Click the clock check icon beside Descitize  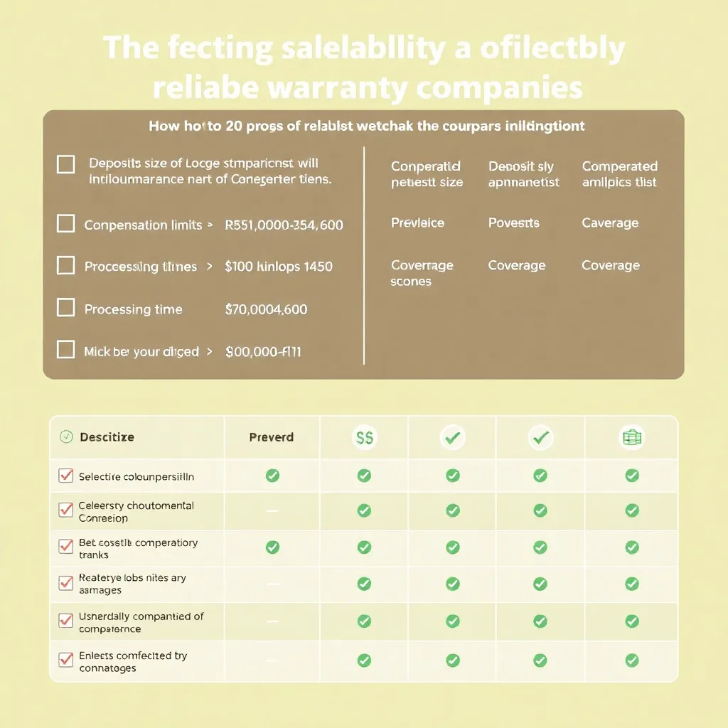tap(66, 437)
